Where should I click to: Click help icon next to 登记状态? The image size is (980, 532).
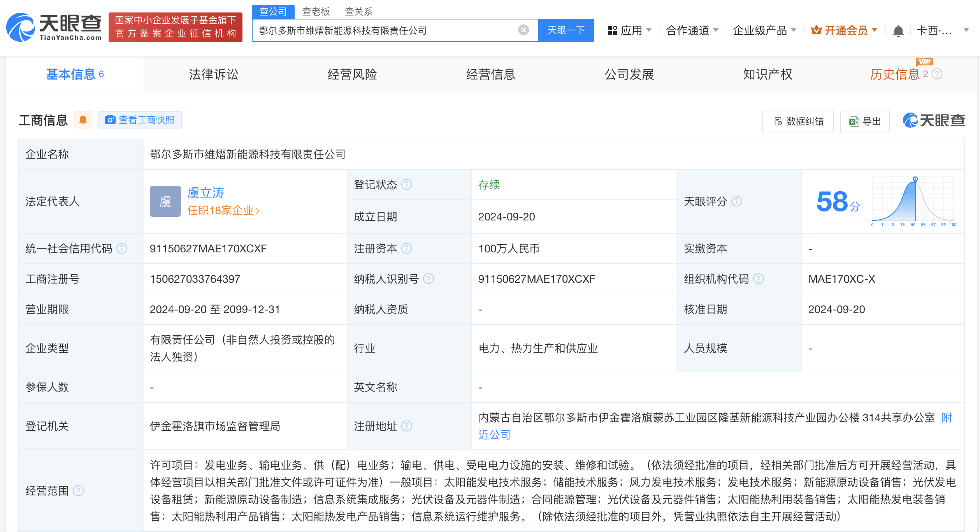tap(406, 184)
